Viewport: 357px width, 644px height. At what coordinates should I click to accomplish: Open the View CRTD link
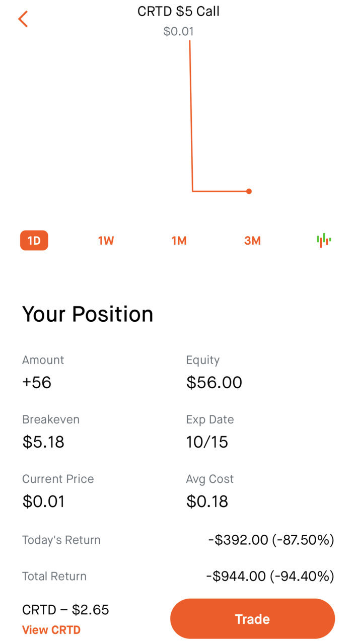pos(51,630)
